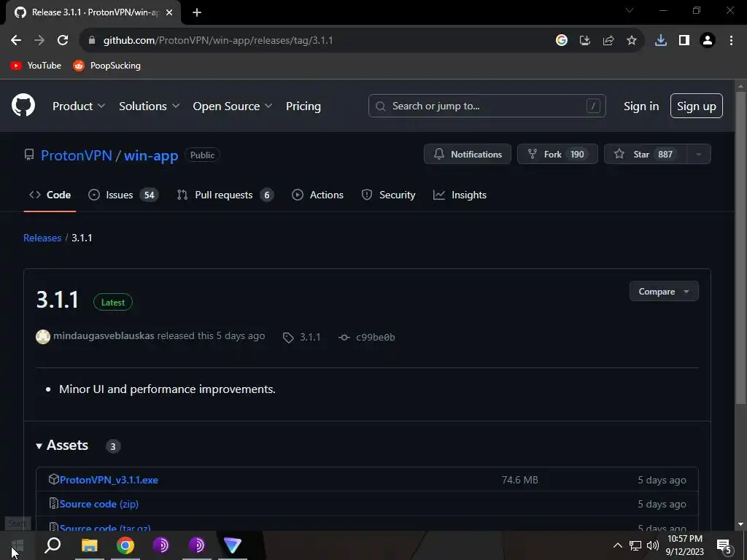Expand the Open Source menu
Screen dimensions: 747x560
pos(233,106)
